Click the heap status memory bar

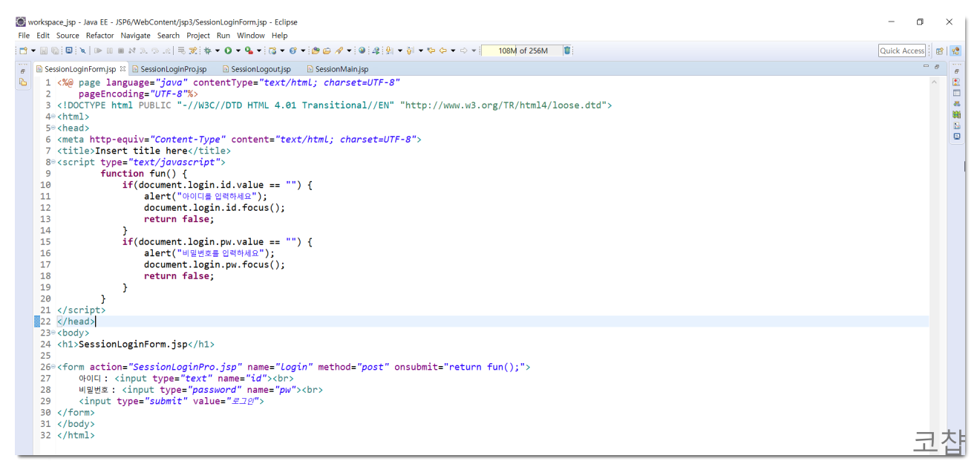521,50
